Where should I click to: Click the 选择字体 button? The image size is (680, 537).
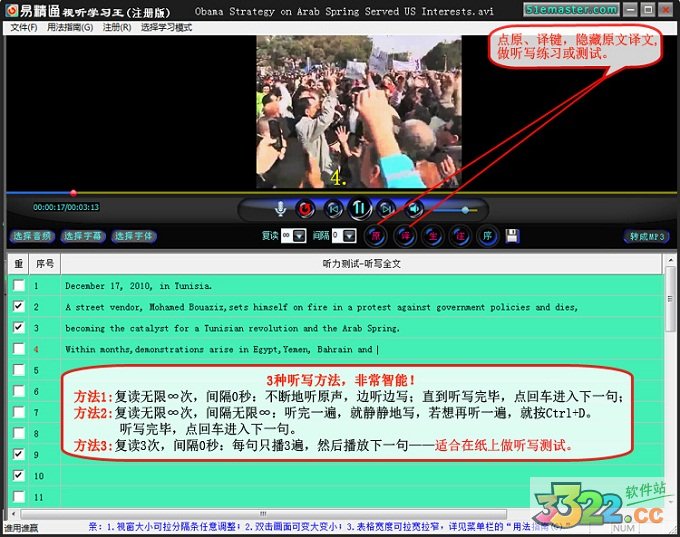click(x=134, y=236)
